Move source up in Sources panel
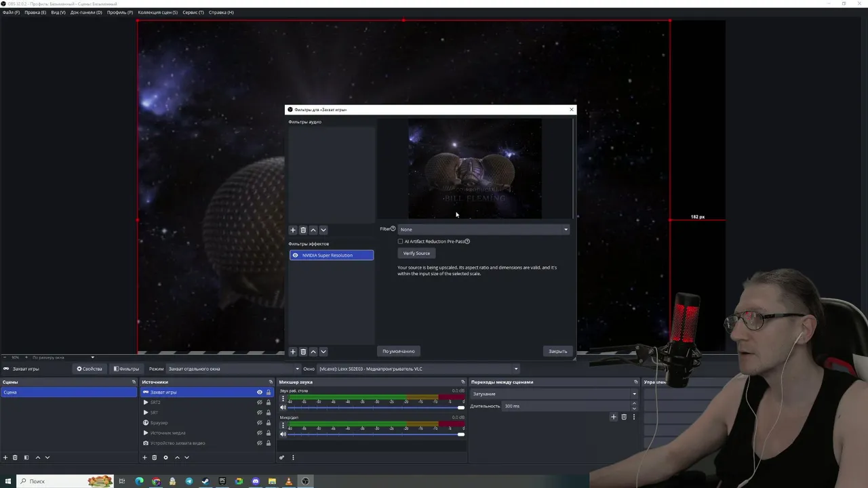Image resolution: width=868 pixels, height=488 pixels. (177, 457)
